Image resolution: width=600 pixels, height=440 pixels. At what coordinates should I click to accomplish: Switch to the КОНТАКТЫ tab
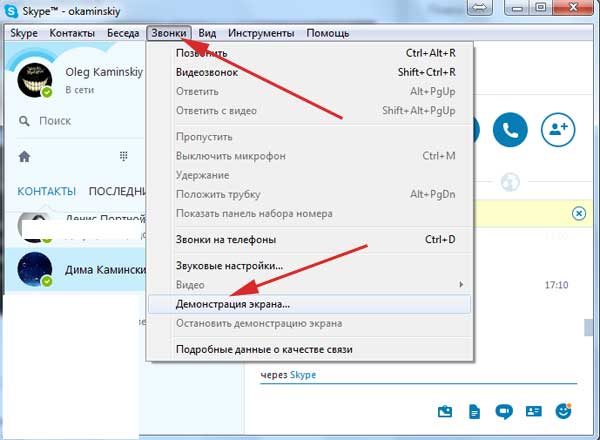click(46, 191)
